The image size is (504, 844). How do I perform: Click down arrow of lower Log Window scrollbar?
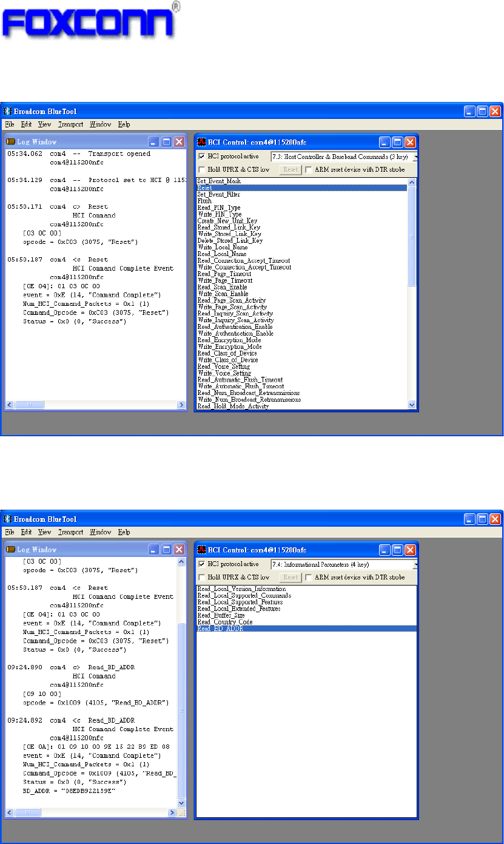(x=181, y=803)
